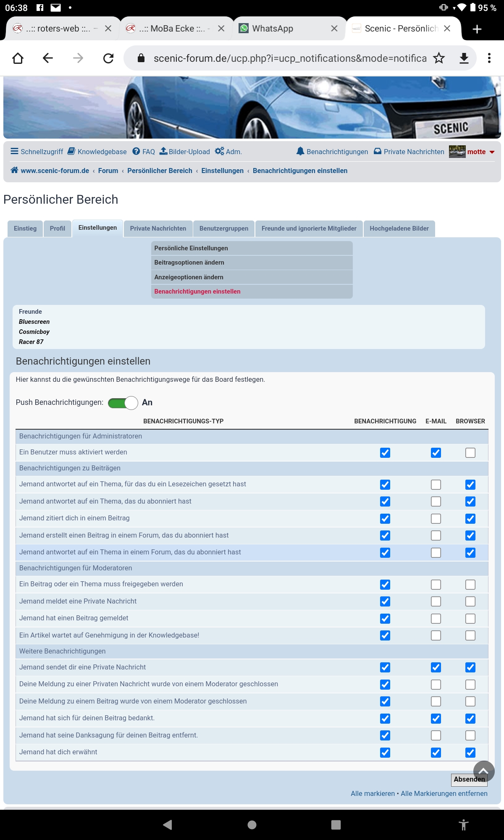Close the MoBa Ecke tab

[221, 29]
